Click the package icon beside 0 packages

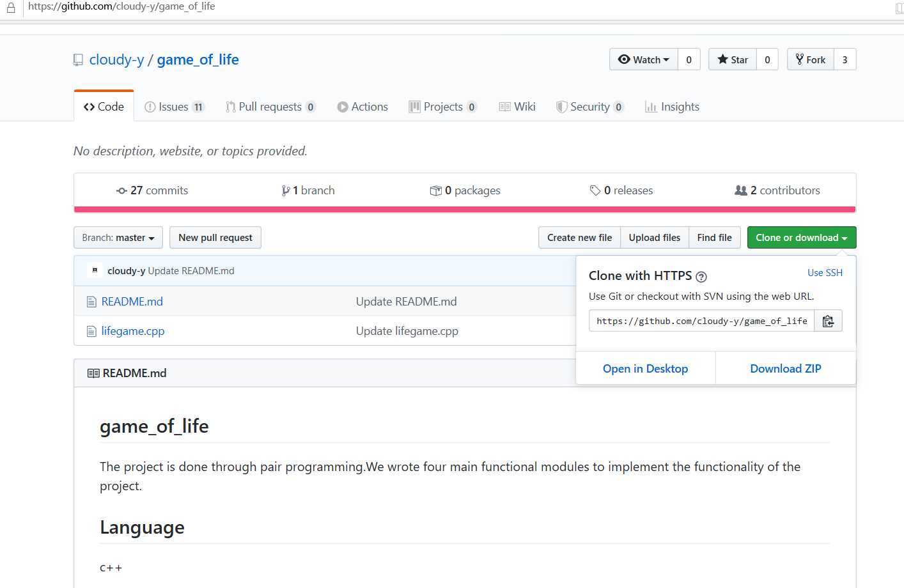tap(436, 190)
